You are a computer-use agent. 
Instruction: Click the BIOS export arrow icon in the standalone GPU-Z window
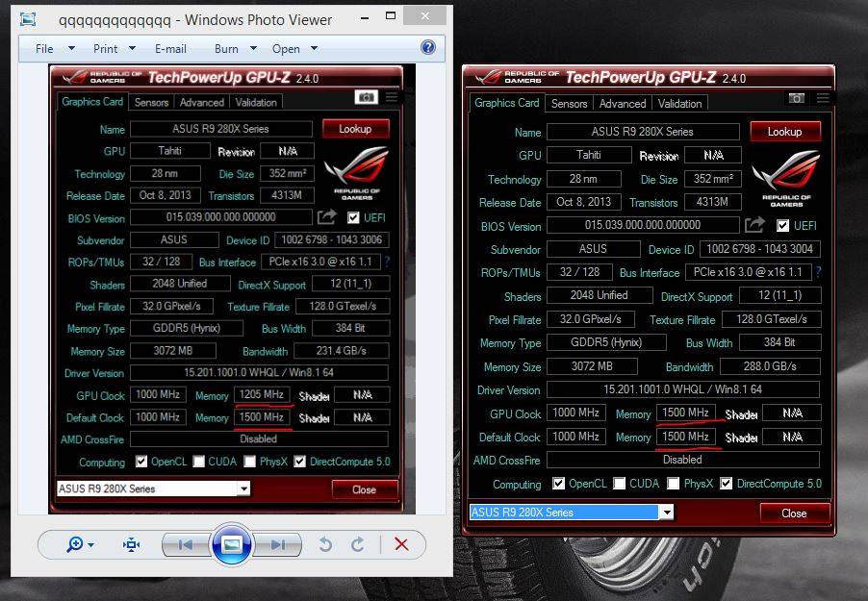click(754, 225)
